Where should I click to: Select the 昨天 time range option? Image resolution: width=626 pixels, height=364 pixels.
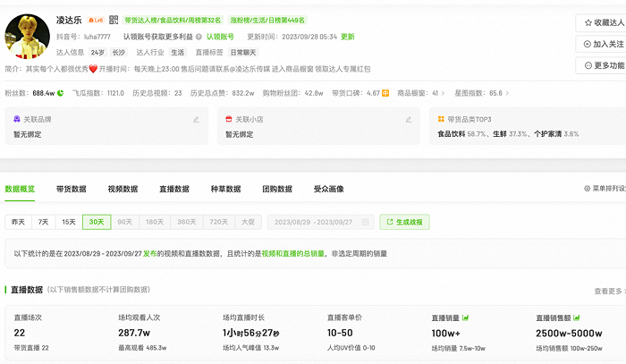tap(18, 222)
